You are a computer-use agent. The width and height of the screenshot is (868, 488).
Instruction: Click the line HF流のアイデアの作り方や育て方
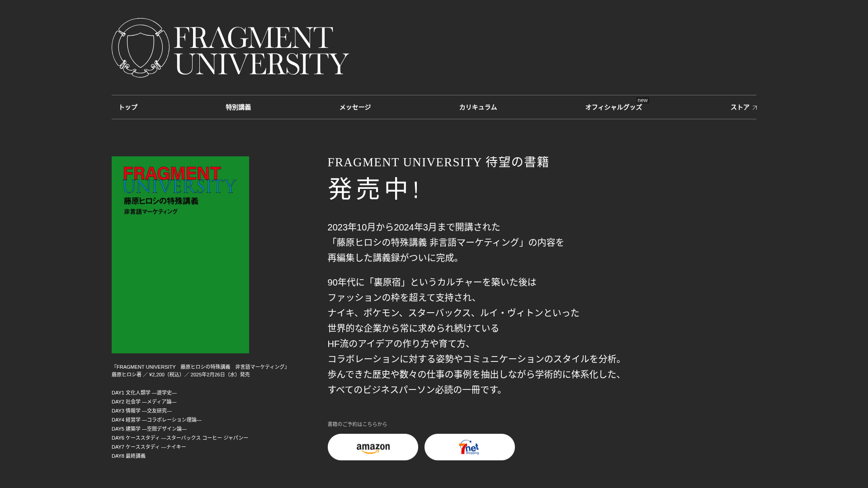pos(399,343)
